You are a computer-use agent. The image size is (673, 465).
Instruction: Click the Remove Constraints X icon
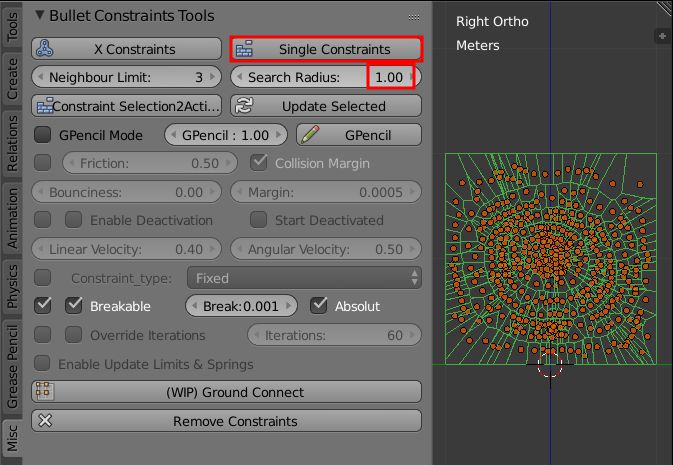pyautogui.click(x=45, y=420)
